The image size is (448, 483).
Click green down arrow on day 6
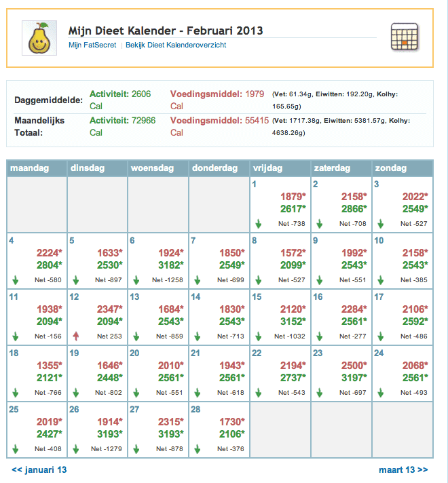[x=136, y=280]
